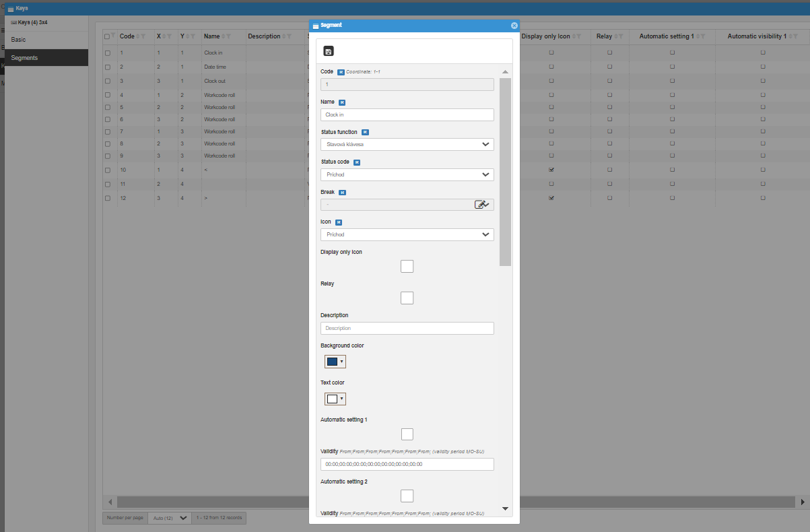Open the Status function dropdown

point(407,144)
